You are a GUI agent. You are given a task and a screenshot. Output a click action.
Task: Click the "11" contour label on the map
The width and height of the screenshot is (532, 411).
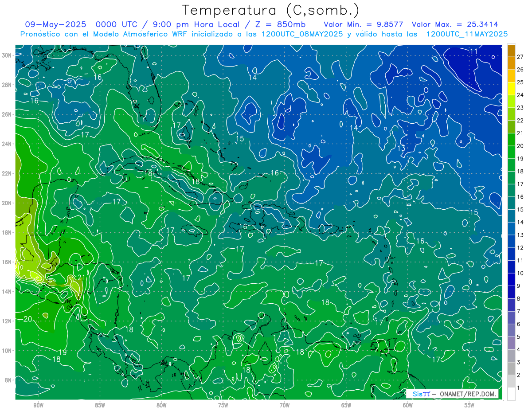click(x=473, y=51)
